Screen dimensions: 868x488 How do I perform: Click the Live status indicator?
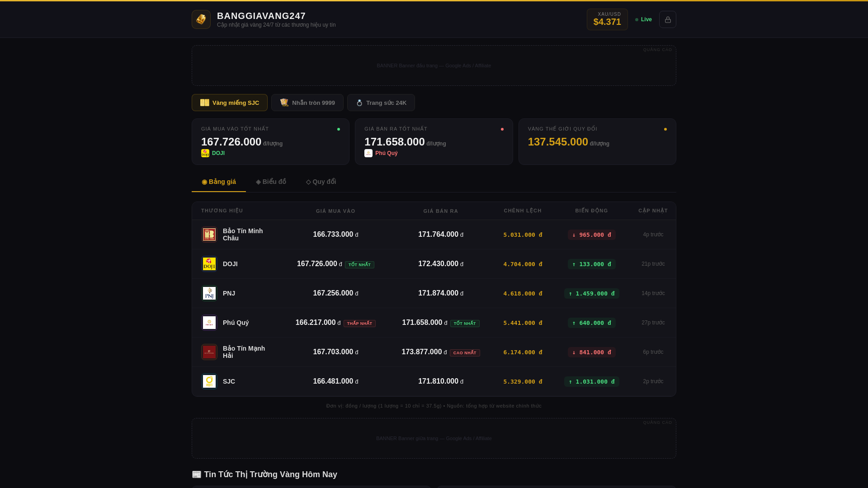pos(643,19)
